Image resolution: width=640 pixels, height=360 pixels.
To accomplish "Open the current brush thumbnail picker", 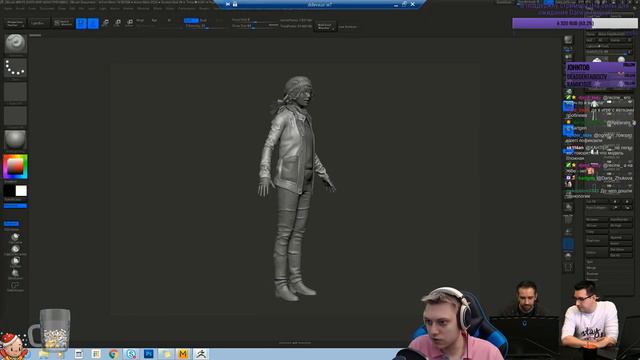I will click(x=16, y=43).
